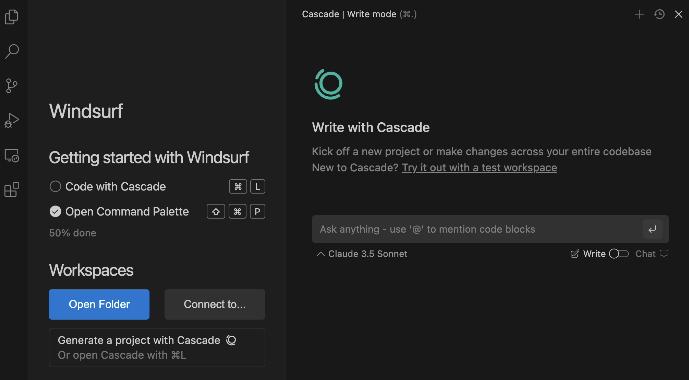Screen dimensions: 689x380
Task: Focus the Ask anything input field
Action: [x=477, y=229]
